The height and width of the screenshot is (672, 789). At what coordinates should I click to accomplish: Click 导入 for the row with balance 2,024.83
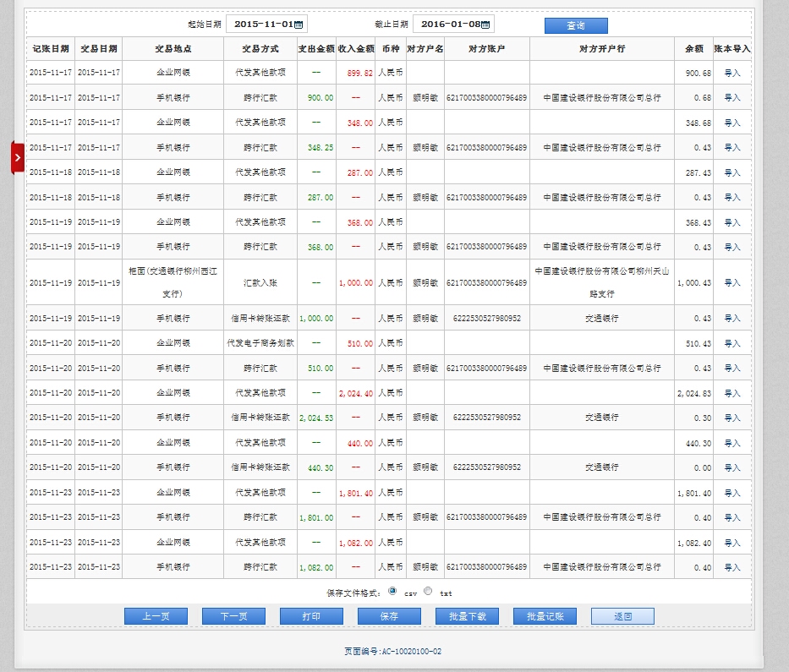coord(731,393)
